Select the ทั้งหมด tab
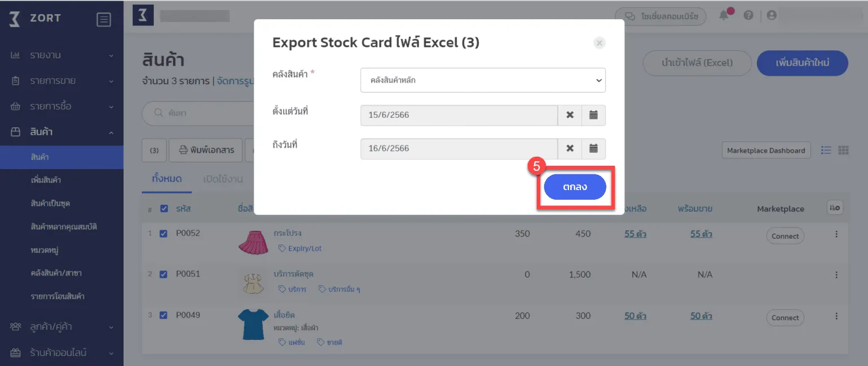The width and height of the screenshot is (868, 366). click(167, 179)
